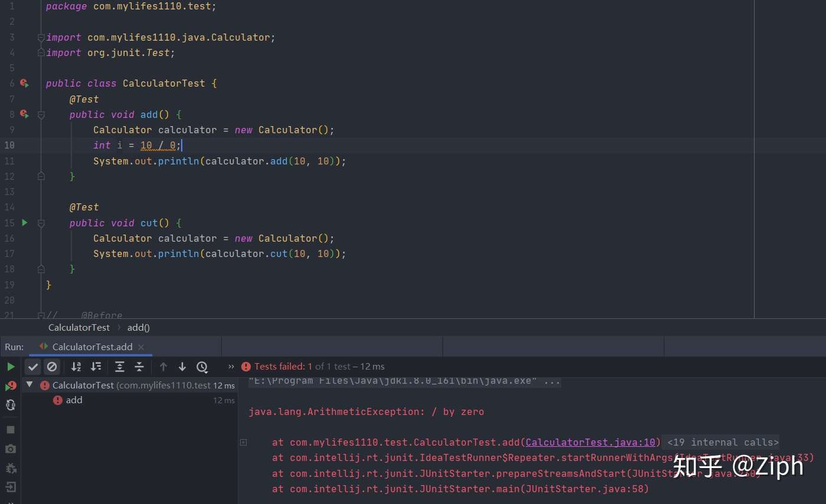Click the package declaration on line 1
The image size is (826, 504).
pos(131,7)
